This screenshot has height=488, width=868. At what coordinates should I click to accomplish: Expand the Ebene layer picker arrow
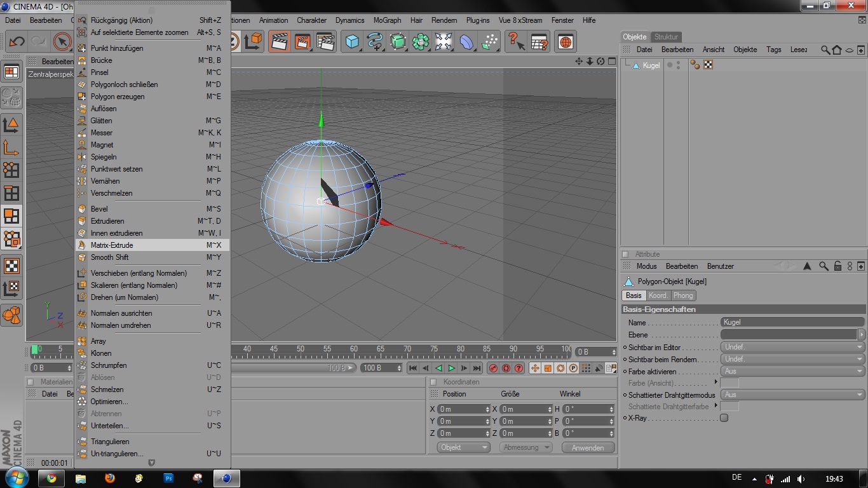click(x=862, y=334)
